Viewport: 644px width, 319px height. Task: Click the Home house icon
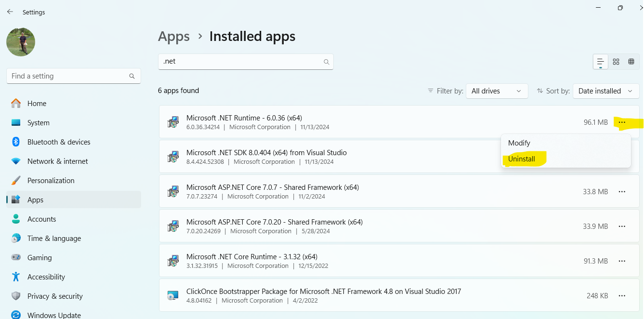coord(16,103)
